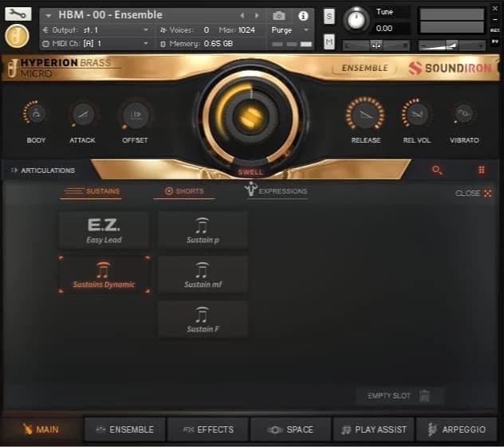Open the Play Assist page

coord(374,429)
